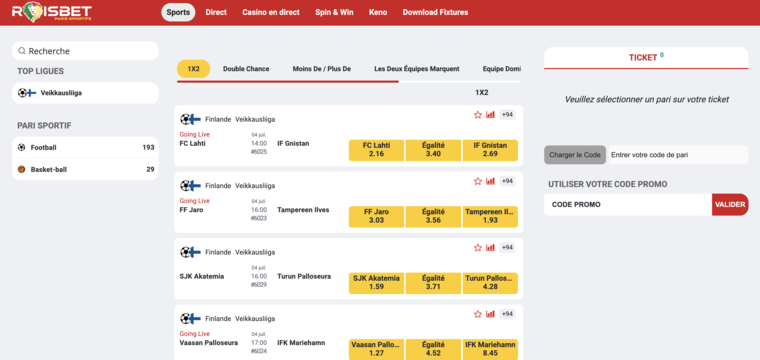The height and width of the screenshot is (360, 760).
Task: Click match ID #6029
Action: (259, 284)
